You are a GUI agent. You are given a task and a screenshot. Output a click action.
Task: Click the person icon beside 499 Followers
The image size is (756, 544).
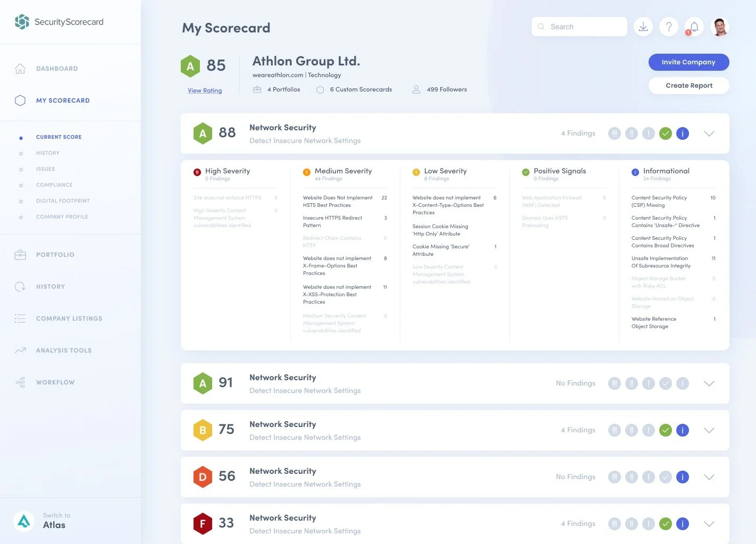pos(416,89)
